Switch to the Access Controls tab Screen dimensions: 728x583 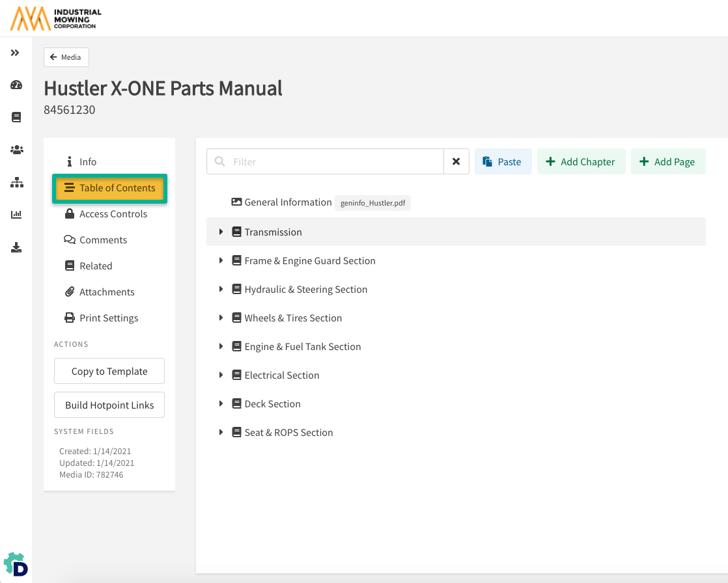pos(113,214)
